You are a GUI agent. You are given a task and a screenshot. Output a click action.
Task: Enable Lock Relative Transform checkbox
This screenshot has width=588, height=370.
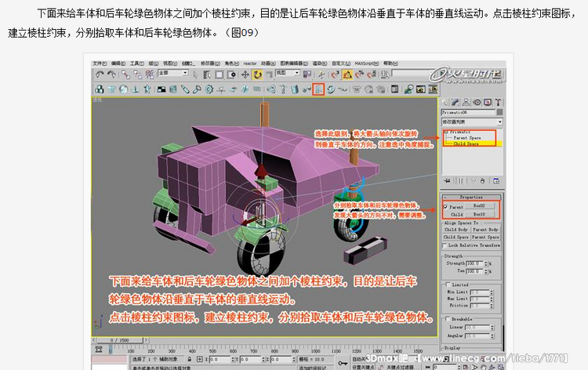pos(445,245)
